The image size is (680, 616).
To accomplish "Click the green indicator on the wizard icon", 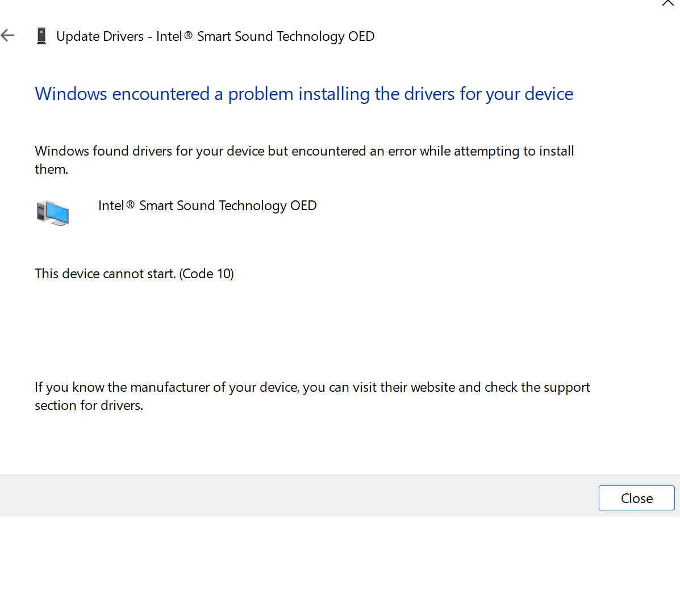I will 42,31.
